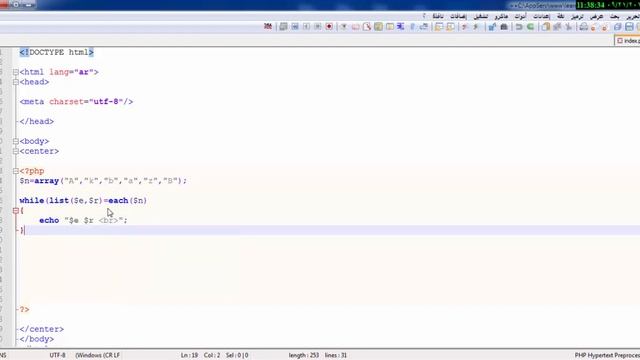Paste from clipboard using the toolbar icon

(x=546, y=27)
